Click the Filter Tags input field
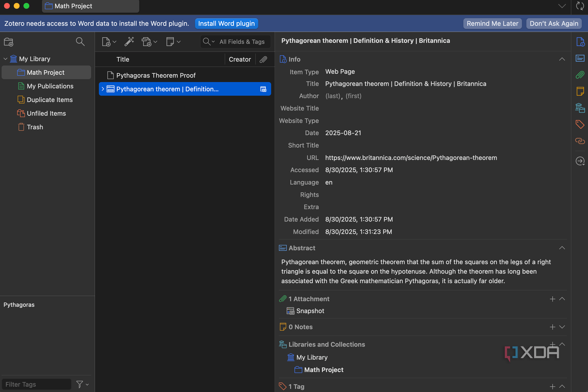This screenshot has height=392, width=588. (36, 384)
